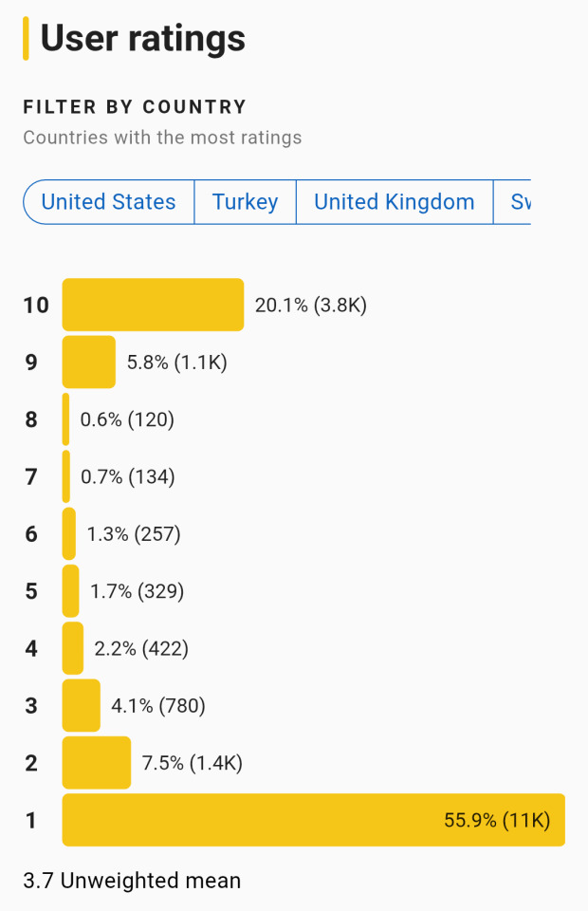588x911 pixels.
Task: Open the 4-star rating bar
Action: click(x=73, y=648)
